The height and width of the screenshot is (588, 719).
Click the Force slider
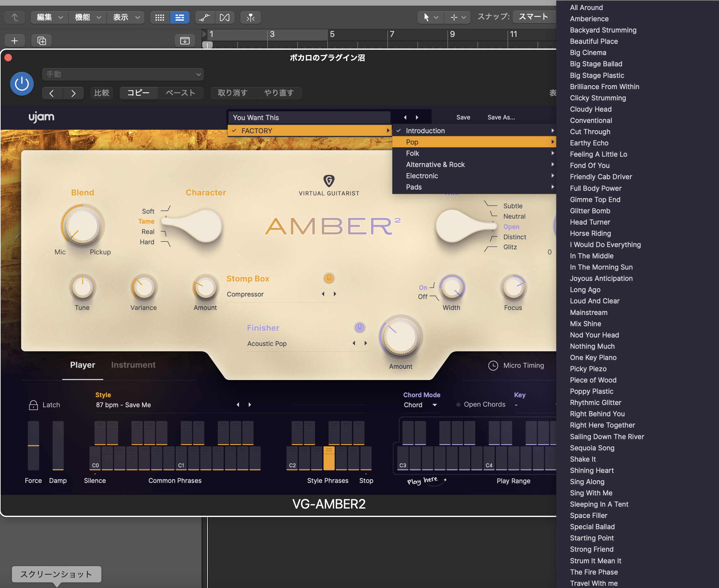(33, 445)
